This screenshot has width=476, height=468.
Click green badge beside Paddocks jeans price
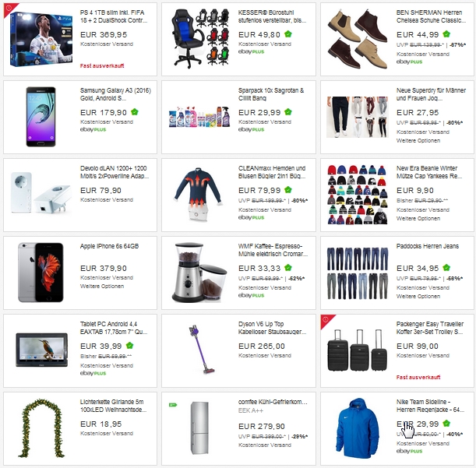pos(446,268)
